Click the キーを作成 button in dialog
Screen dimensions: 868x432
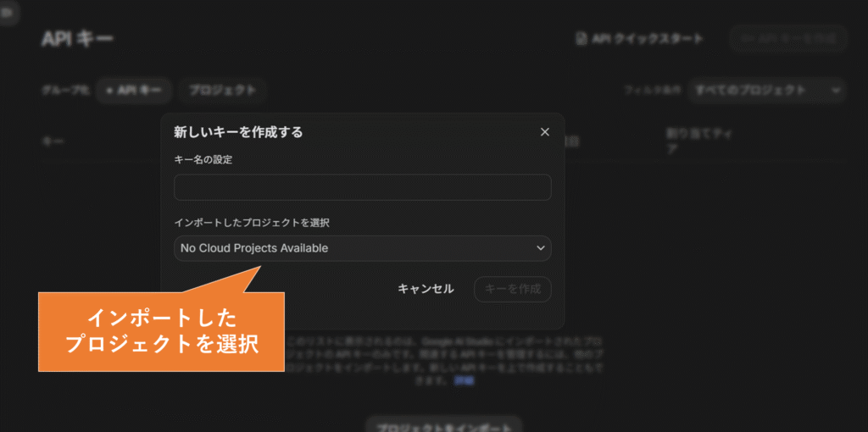coord(513,289)
